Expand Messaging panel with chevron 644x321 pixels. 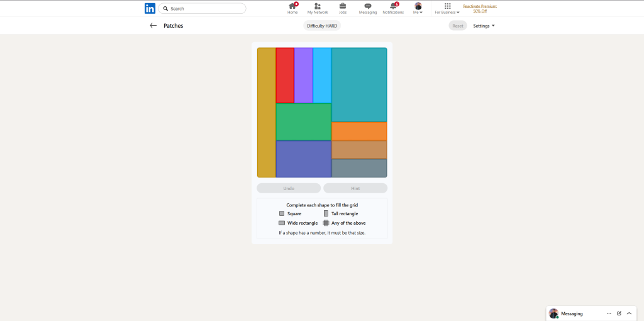629,313
